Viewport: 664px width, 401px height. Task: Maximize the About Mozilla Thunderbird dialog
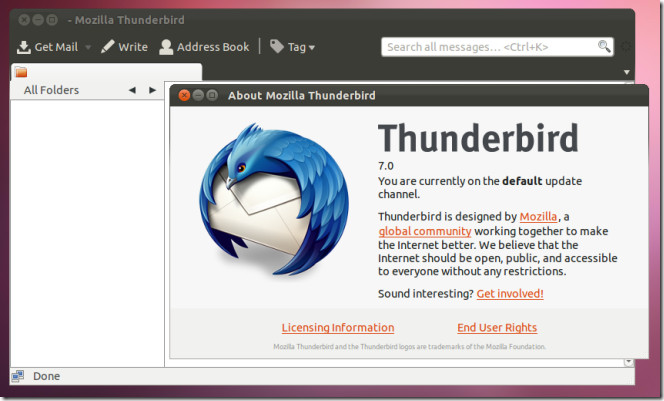point(212,95)
